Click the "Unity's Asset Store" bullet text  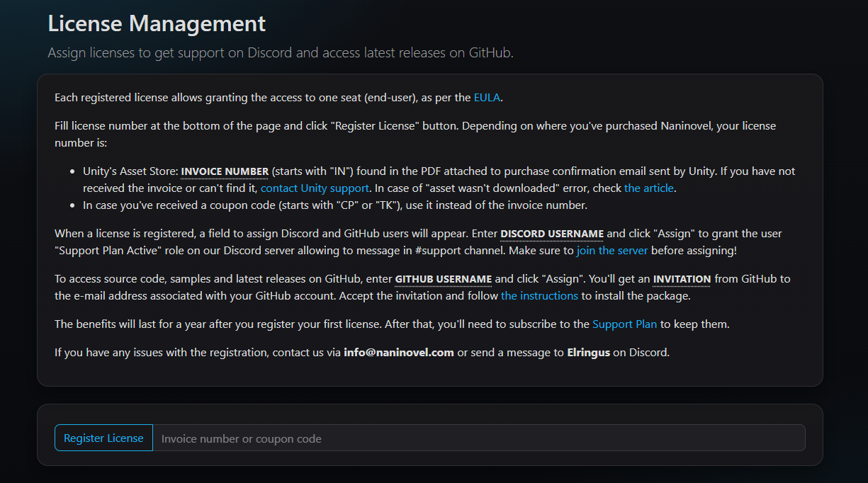pyautogui.click(x=130, y=171)
